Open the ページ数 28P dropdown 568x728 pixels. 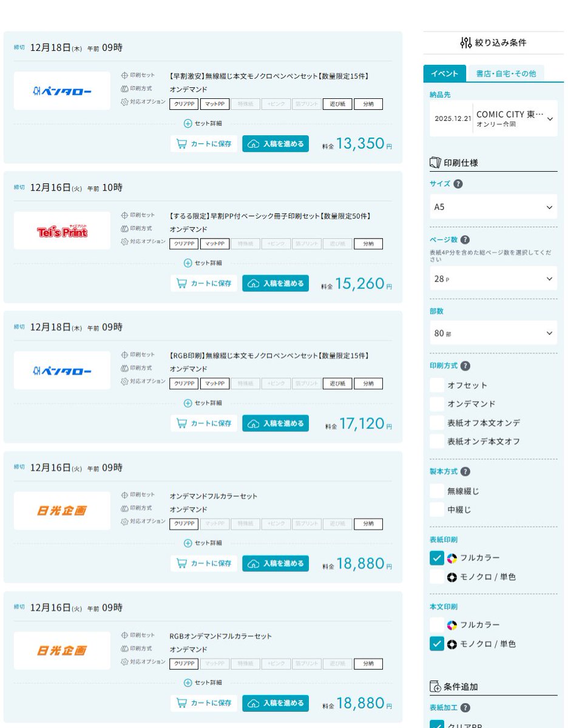493,278
